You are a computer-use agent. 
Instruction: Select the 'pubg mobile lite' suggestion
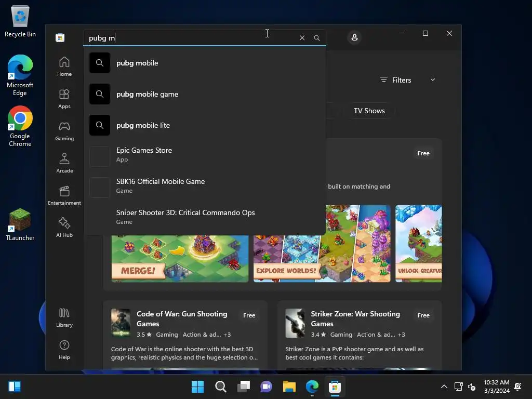[204, 125]
